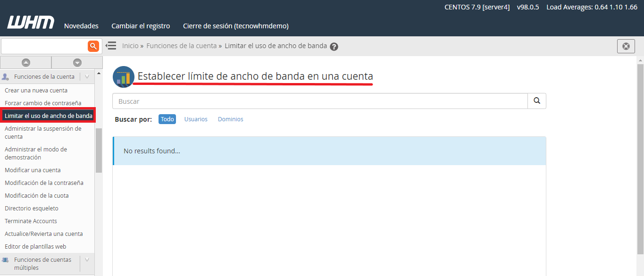
Task: Click the sidebar collapse-all up arrow
Action: [26, 62]
